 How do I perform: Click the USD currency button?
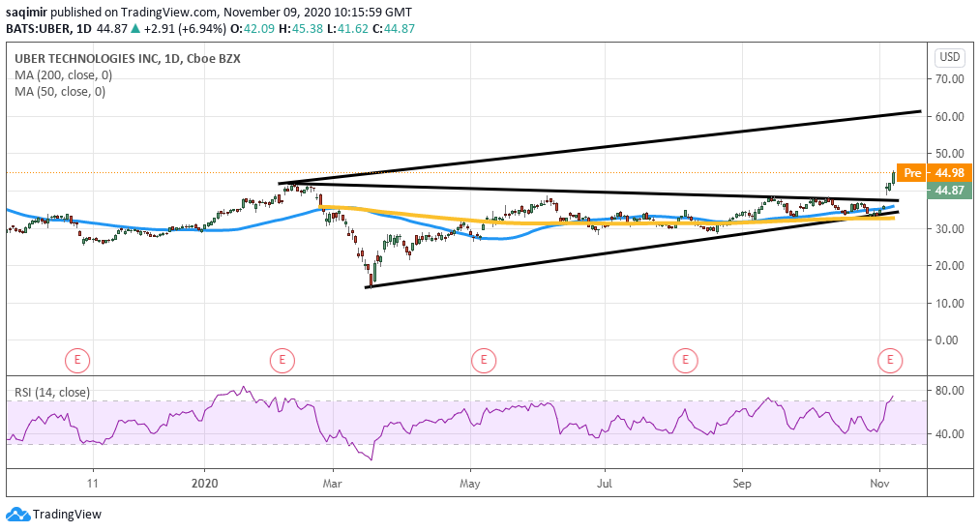pos(949,57)
